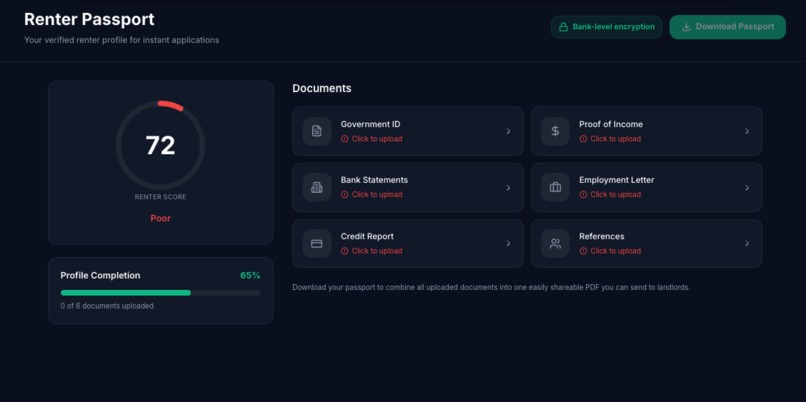
Task: Click the Credit Report title text
Action: click(x=367, y=236)
